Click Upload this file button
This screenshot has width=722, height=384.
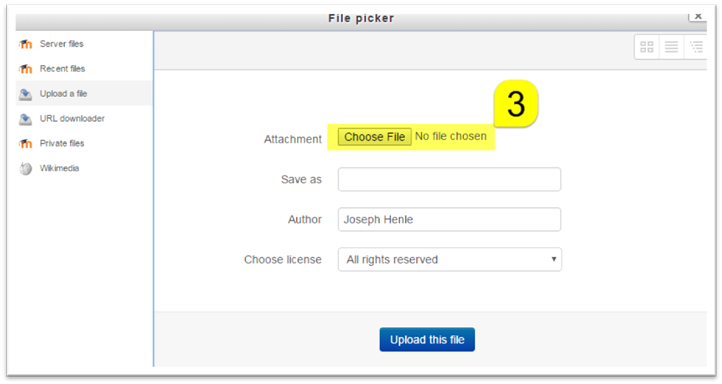click(427, 340)
